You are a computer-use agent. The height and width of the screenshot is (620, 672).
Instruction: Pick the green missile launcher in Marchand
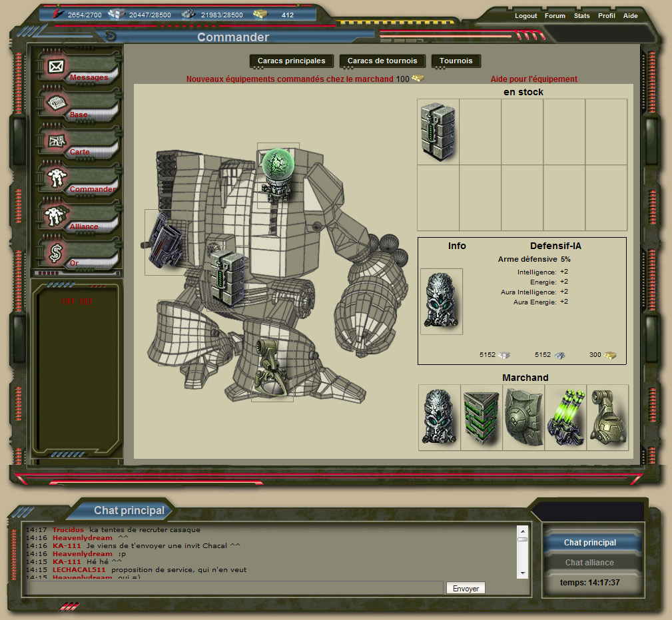pyautogui.click(x=565, y=418)
